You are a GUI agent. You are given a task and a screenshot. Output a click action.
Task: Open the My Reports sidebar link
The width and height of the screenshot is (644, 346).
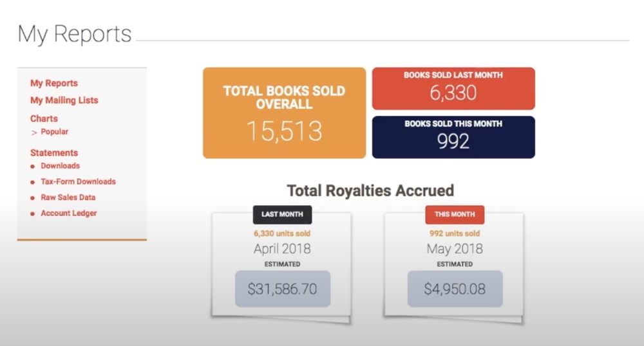click(x=54, y=83)
